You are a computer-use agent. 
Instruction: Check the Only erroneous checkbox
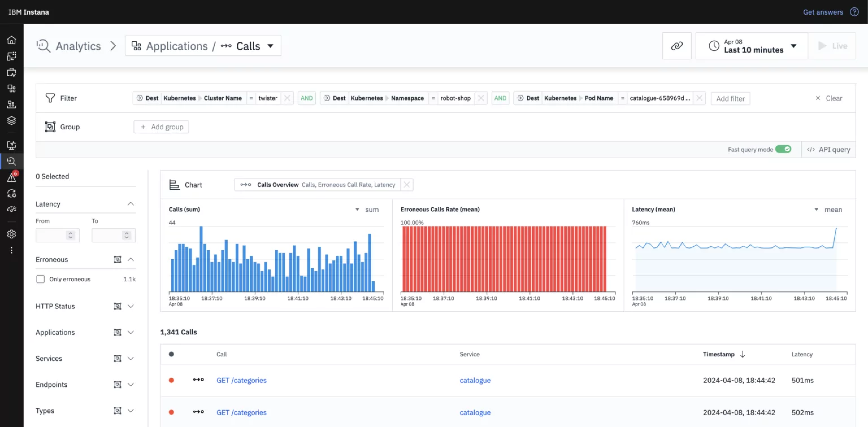tap(40, 279)
